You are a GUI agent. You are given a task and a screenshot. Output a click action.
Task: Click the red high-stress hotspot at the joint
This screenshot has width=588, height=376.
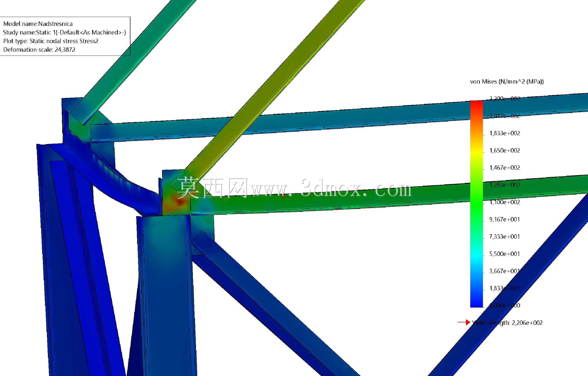coord(180,202)
